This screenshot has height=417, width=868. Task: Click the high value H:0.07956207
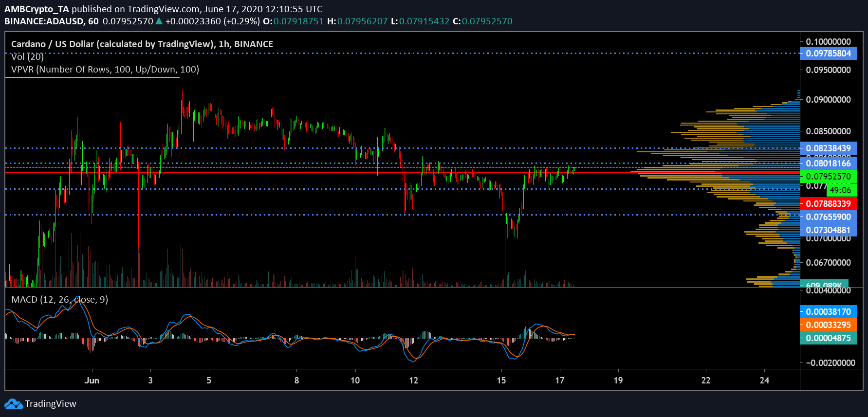tap(358, 21)
